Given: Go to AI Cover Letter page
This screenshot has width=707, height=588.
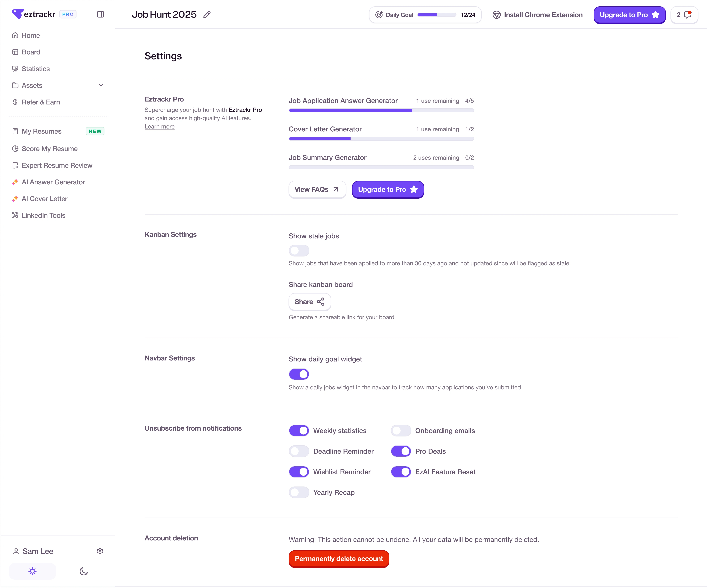Looking at the screenshot, I should point(44,199).
